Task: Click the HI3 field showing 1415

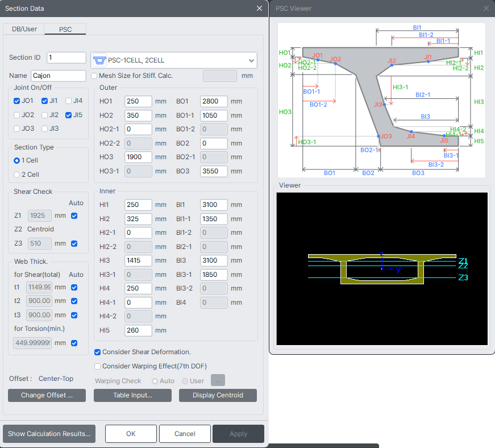Action: pyautogui.click(x=138, y=260)
